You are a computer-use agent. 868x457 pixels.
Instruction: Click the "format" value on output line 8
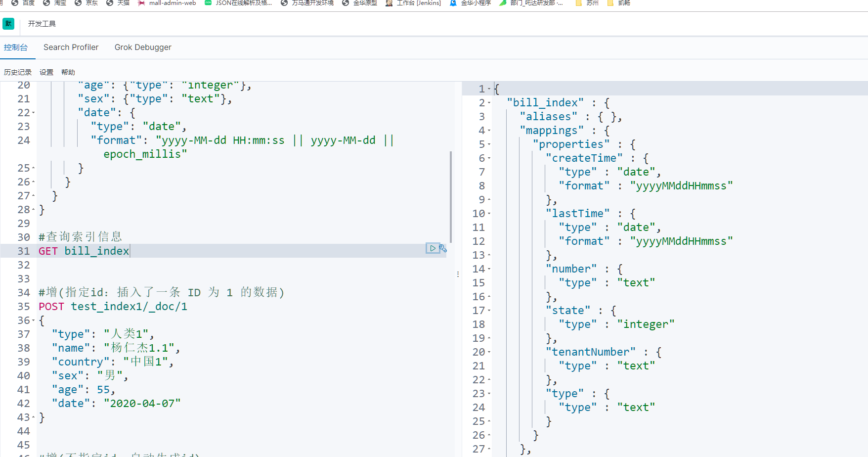tap(682, 186)
